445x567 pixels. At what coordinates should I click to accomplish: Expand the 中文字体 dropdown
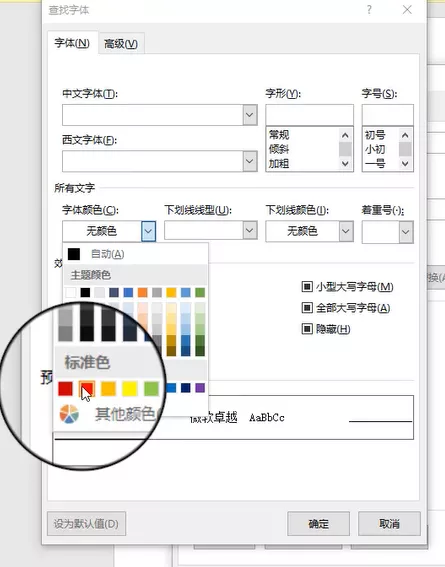(x=250, y=115)
